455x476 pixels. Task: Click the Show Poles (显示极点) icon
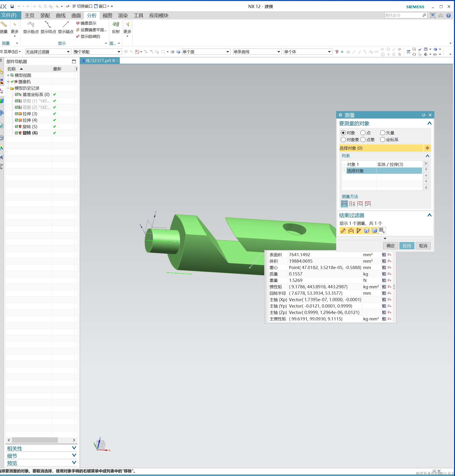click(x=30, y=24)
